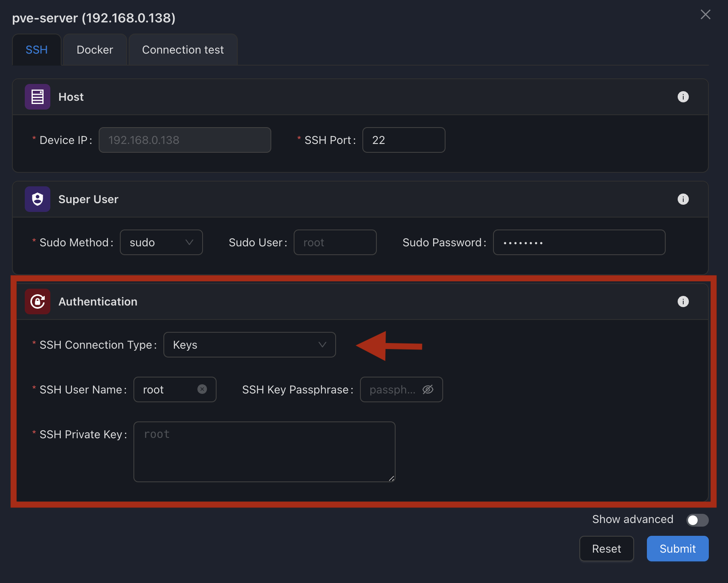Click the Host section server icon

[38, 97]
